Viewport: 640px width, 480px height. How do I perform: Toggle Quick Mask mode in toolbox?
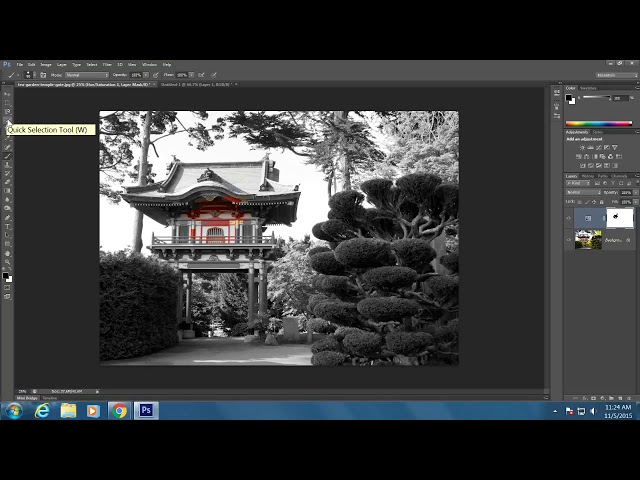[x=7, y=288]
